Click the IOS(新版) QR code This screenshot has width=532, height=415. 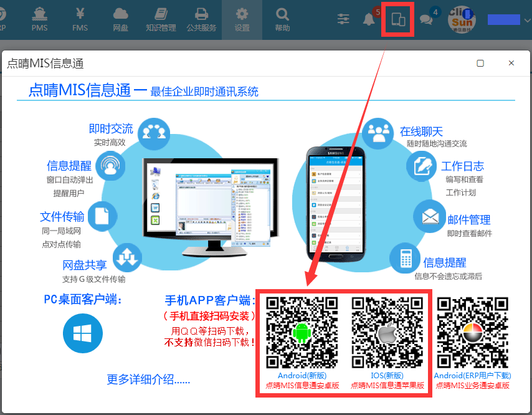[x=387, y=332]
